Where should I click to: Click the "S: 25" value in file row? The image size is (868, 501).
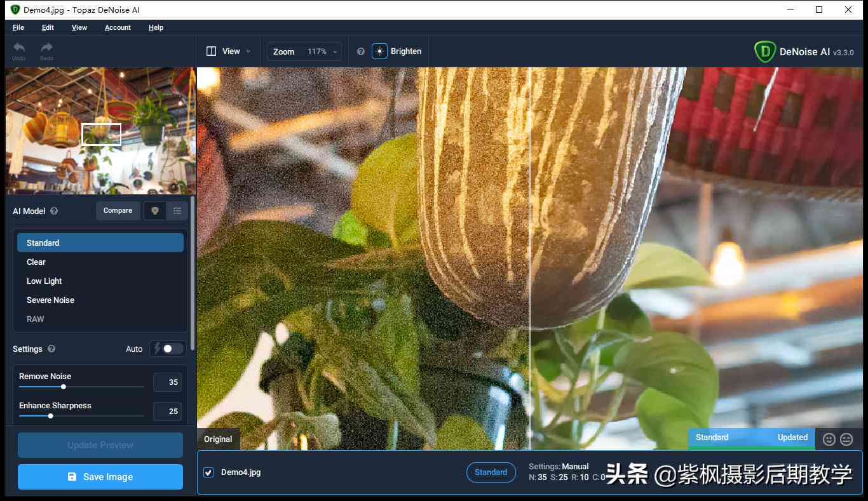559,478
